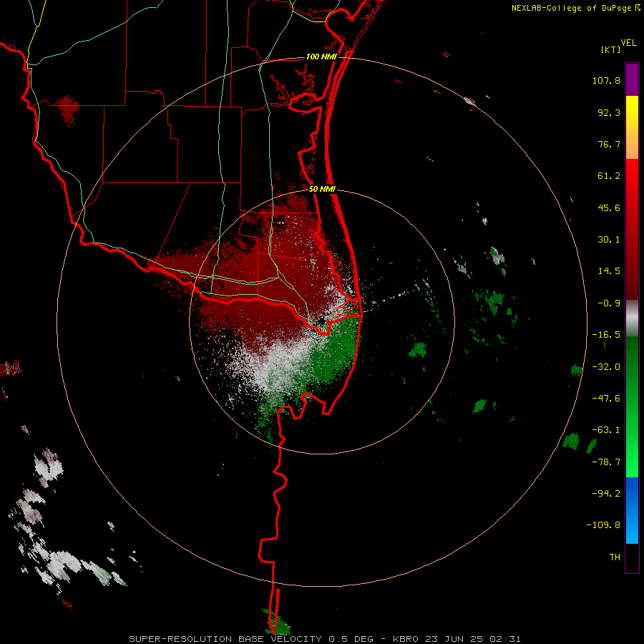This screenshot has width=644, height=644.
Task: Click the gray near-zero segment of color bar
Action: click(x=632, y=317)
